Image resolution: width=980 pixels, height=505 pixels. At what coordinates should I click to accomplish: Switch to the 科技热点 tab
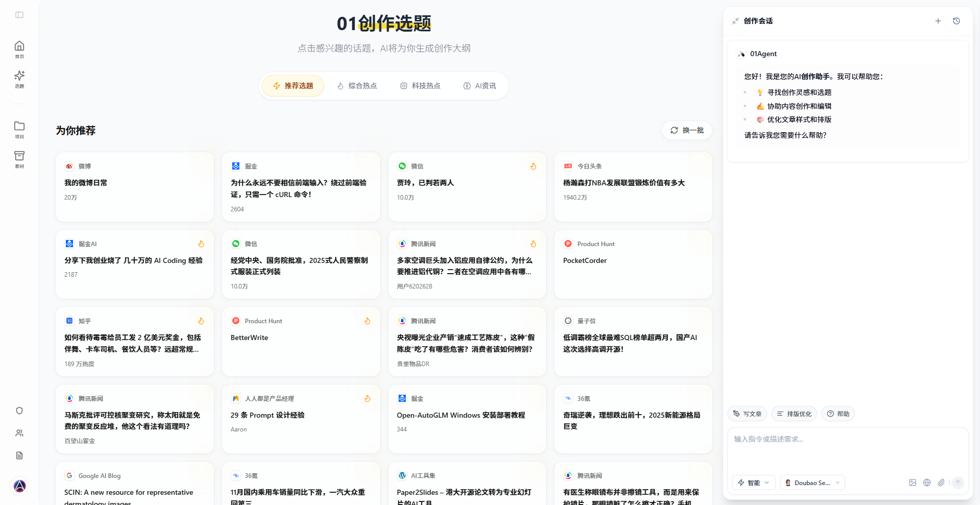pos(420,86)
